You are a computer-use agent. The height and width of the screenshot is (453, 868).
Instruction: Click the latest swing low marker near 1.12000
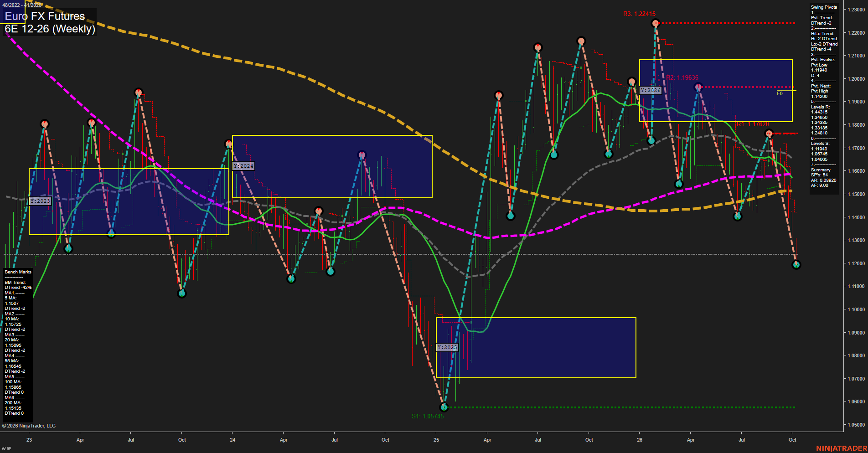pyautogui.click(x=796, y=265)
